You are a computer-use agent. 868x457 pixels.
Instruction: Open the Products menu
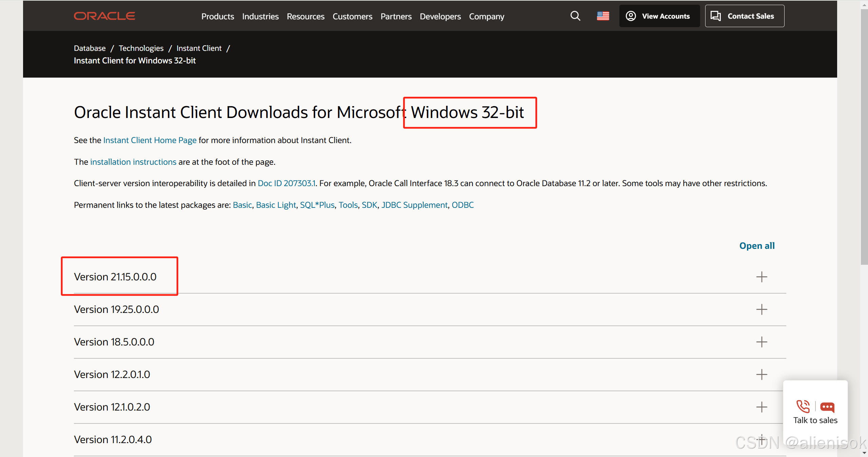click(x=217, y=16)
